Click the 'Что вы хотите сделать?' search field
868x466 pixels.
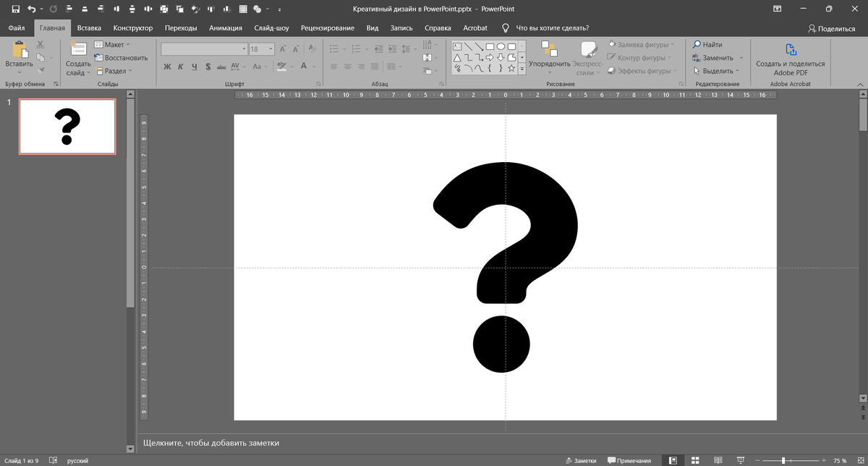(x=552, y=28)
